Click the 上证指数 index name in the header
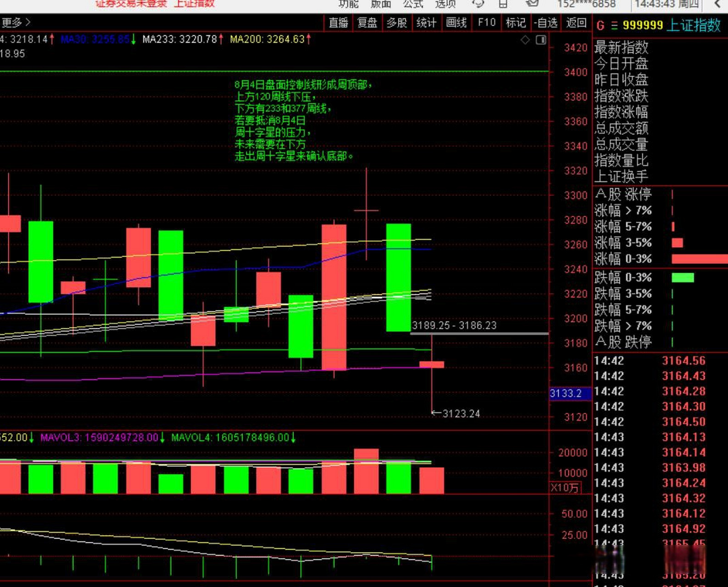 [x=694, y=25]
